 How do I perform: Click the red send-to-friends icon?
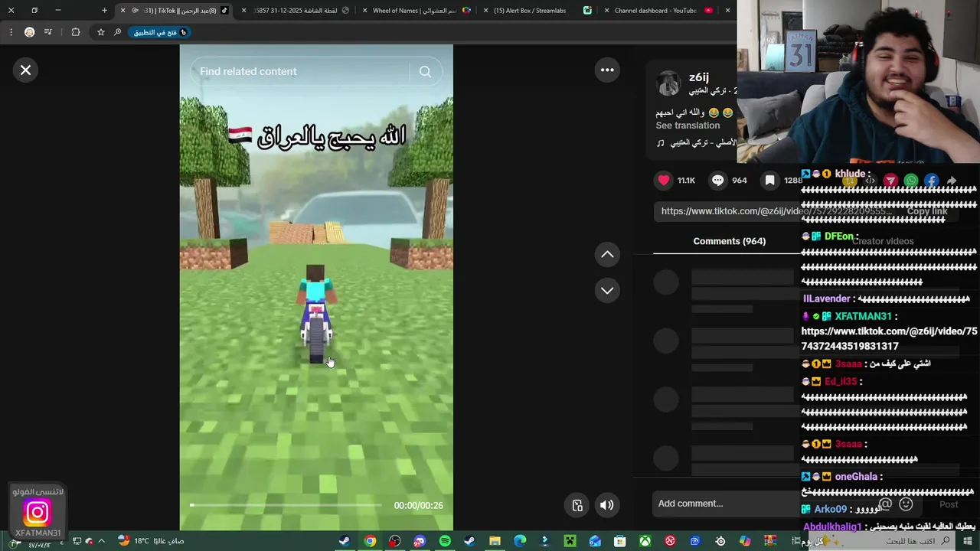tap(890, 181)
